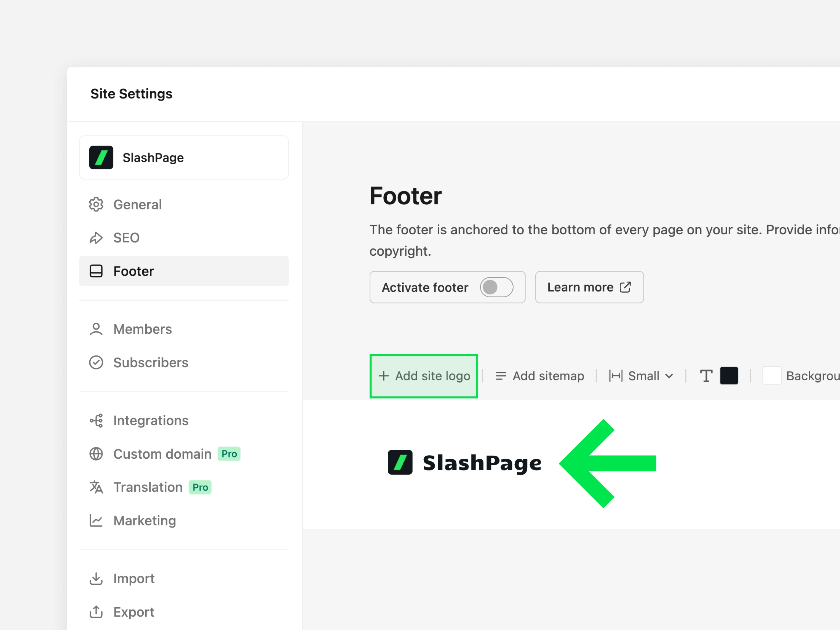Open the Custom domain settings
Image resolution: width=840 pixels, height=630 pixels.
click(x=184, y=454)
